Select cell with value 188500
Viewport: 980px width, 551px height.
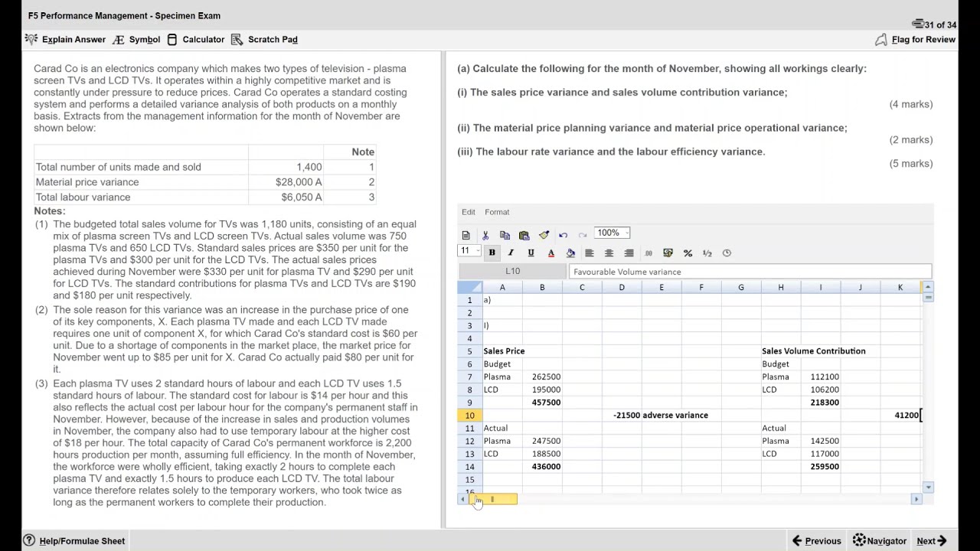pyautogui.click(x=542, y=454)
